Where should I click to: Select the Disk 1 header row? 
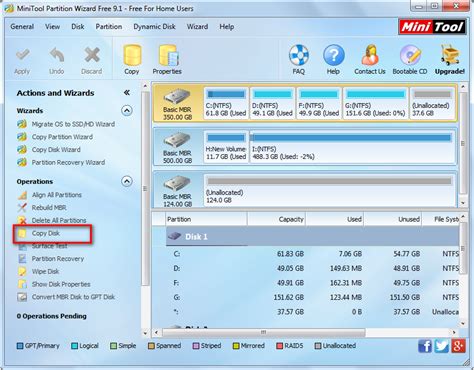point(312,237)
